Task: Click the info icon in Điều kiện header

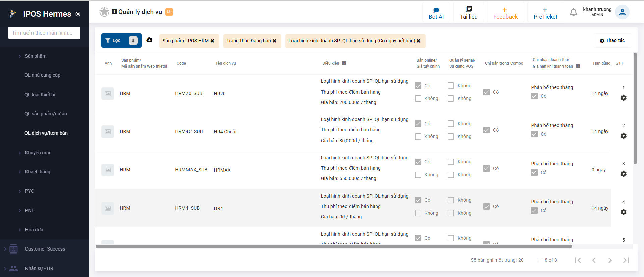Action: click(344, 63)
